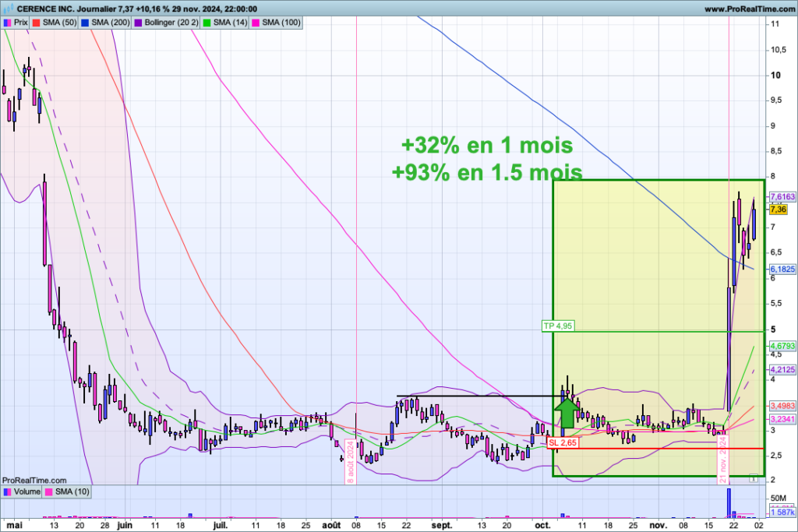Select the 8 août 2024 date marker
Viewport: 798px width, 532px height.
pyautogui.click(x=350, y=463)
